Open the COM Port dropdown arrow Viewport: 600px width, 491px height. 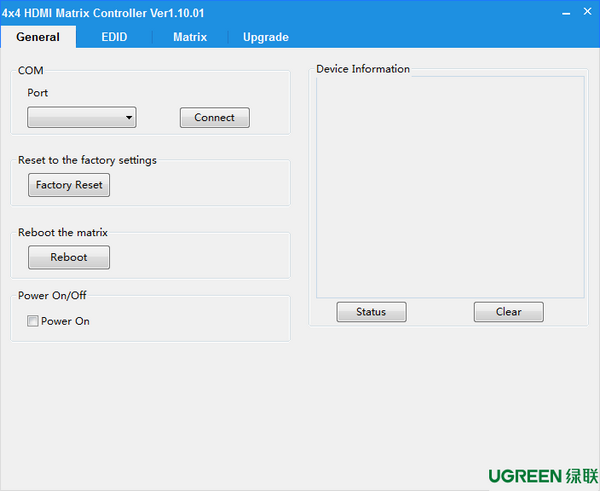(x=129, y=118)
